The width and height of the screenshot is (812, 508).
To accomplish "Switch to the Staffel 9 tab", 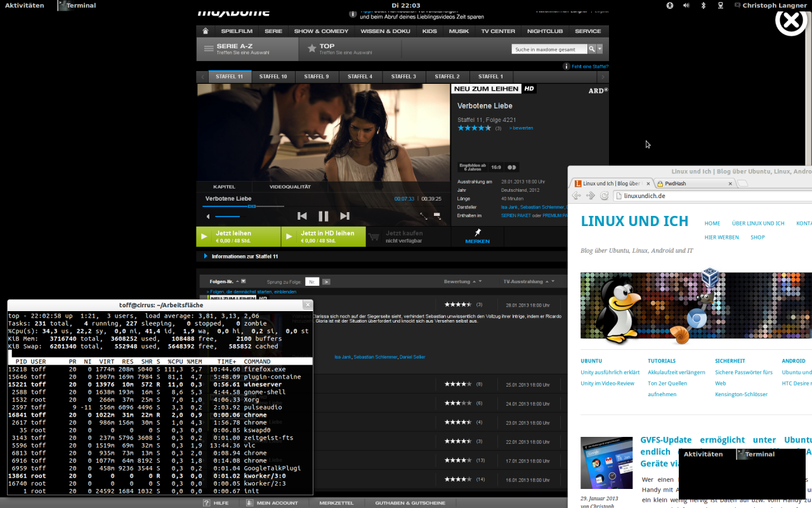I will point(316,76).
